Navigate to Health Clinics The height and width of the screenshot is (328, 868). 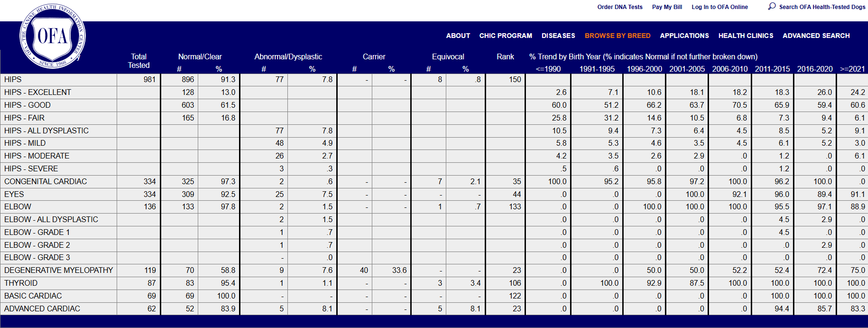tap(746, 36)
